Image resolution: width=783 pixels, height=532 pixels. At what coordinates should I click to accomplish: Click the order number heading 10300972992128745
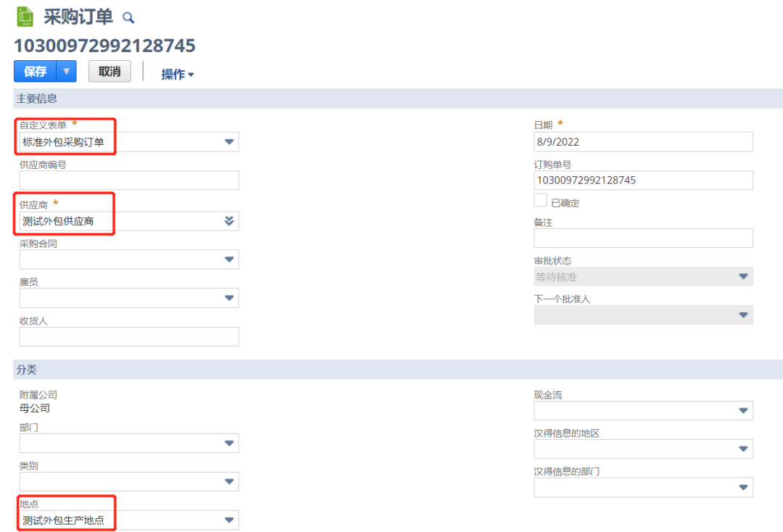coord(105,46)
